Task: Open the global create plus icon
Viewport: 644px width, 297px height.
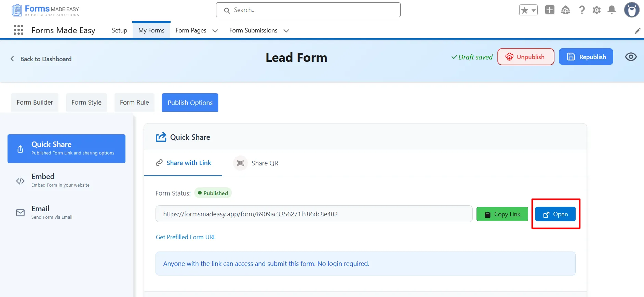Action: 550,10
